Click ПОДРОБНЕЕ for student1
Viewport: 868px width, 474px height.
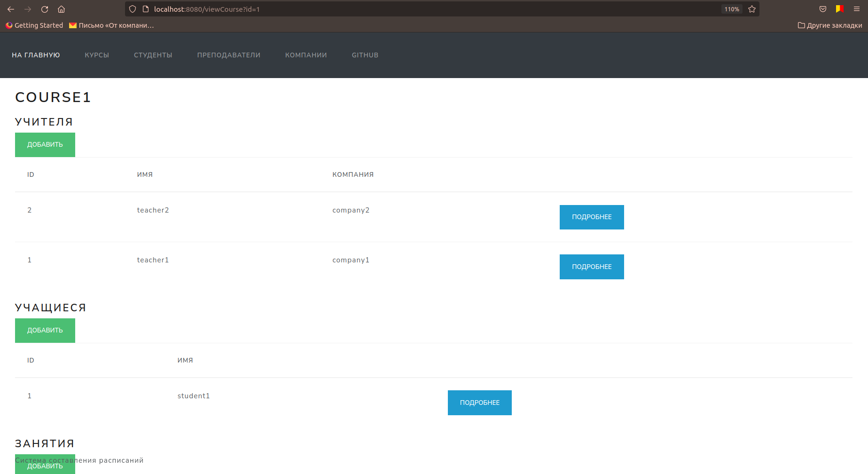(x=479, y=403)
